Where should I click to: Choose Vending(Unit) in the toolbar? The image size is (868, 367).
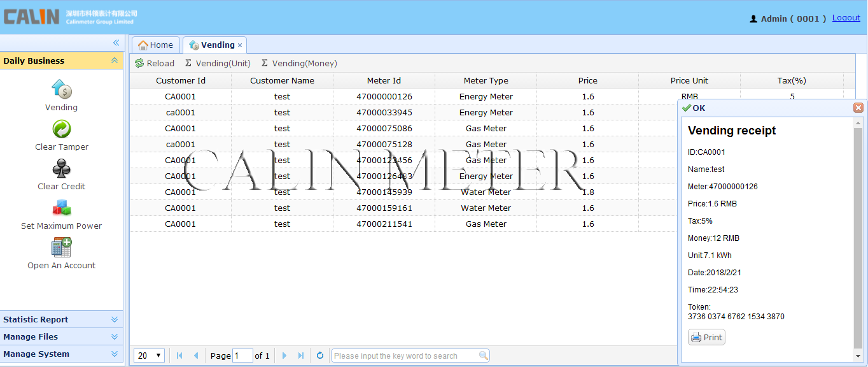click(x=218, y=63)
